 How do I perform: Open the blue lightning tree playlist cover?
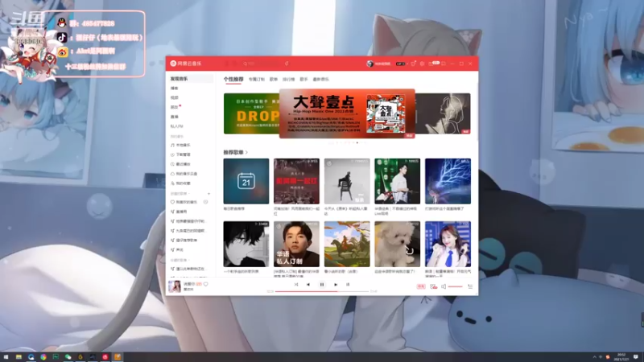(x=448, y=181)
